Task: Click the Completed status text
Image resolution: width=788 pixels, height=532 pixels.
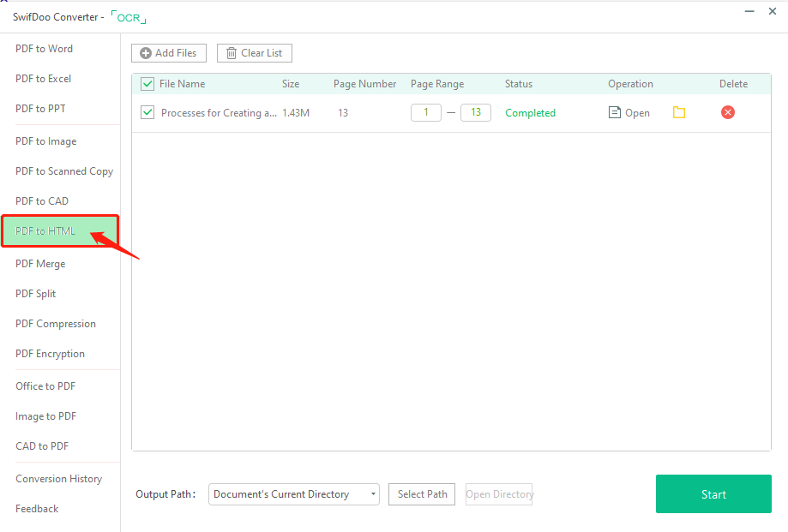Action: pyautogui.click(x=530, y=113)
